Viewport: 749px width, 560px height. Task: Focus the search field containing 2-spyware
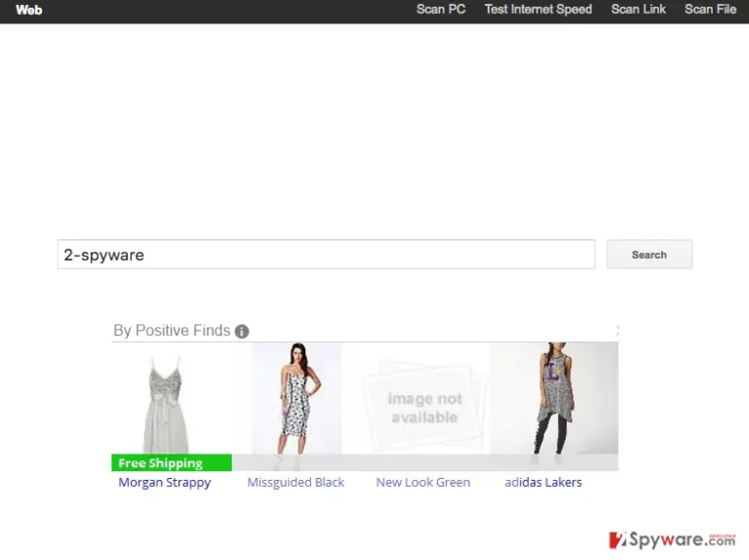coord(327,255)
